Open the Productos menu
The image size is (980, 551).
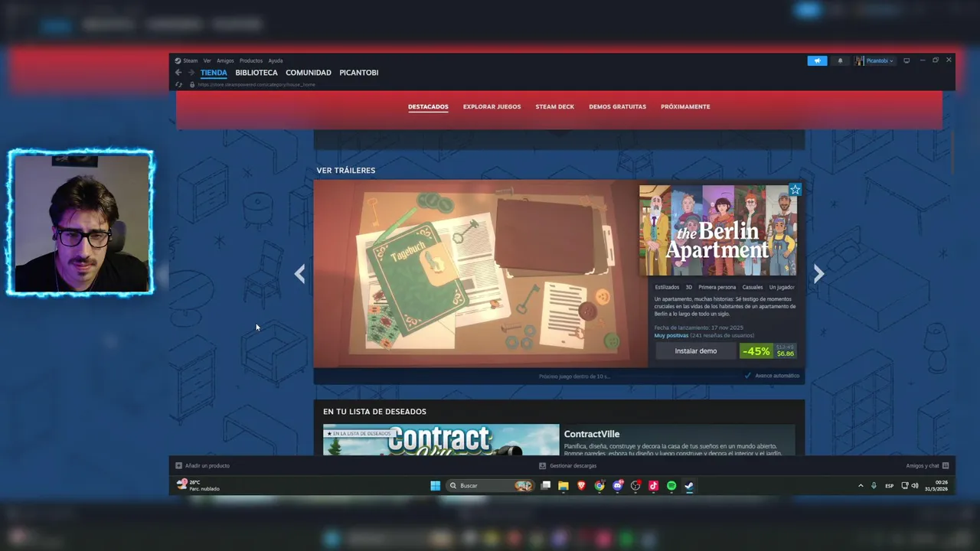tap(251, 60)
